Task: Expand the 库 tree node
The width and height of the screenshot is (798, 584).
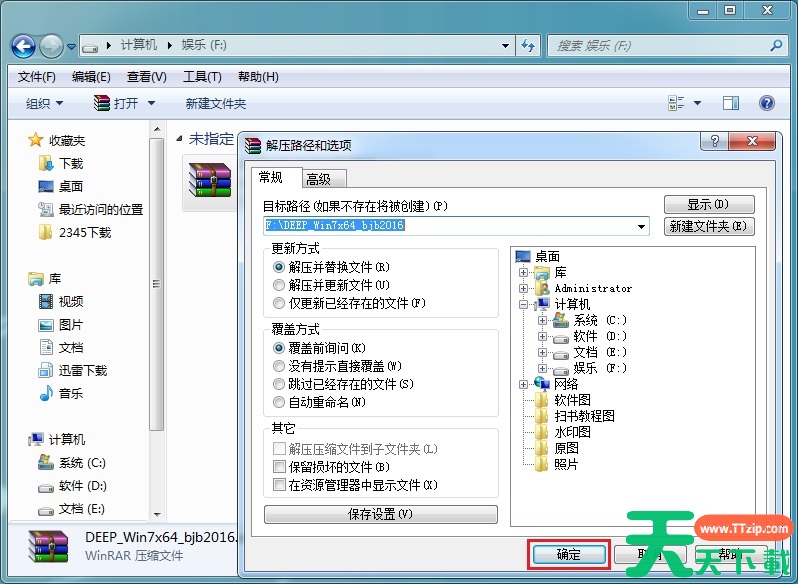Action: click(523, 272)
